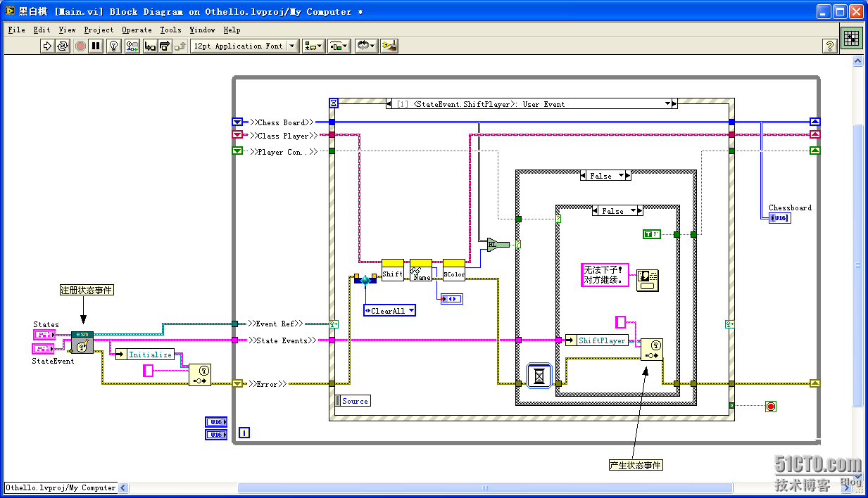Select the esm register state event node
The image size is (868, 498).
82,343
